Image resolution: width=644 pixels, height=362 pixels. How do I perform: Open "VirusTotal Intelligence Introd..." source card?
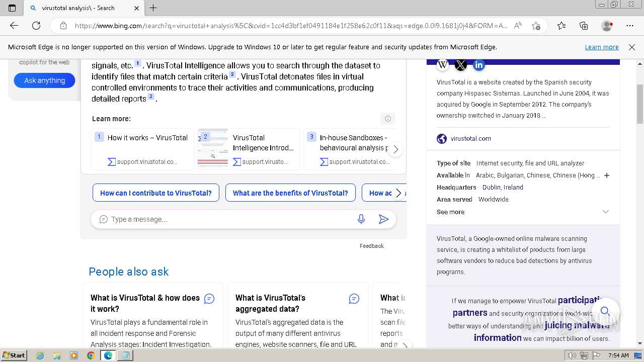click(249, 149)
